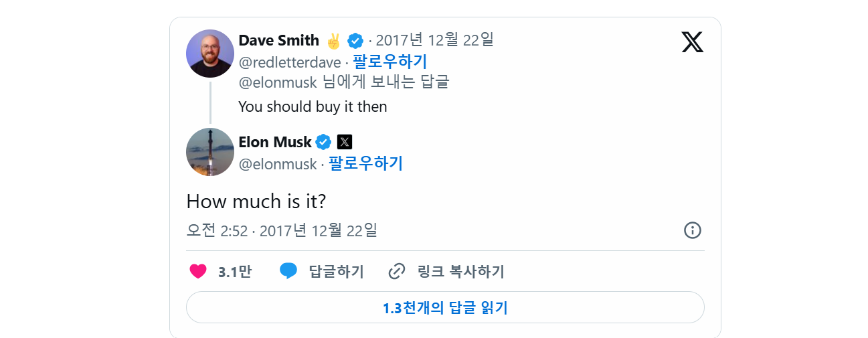
Task: Like the tweet with the heart icon
Action: [198, 271]
